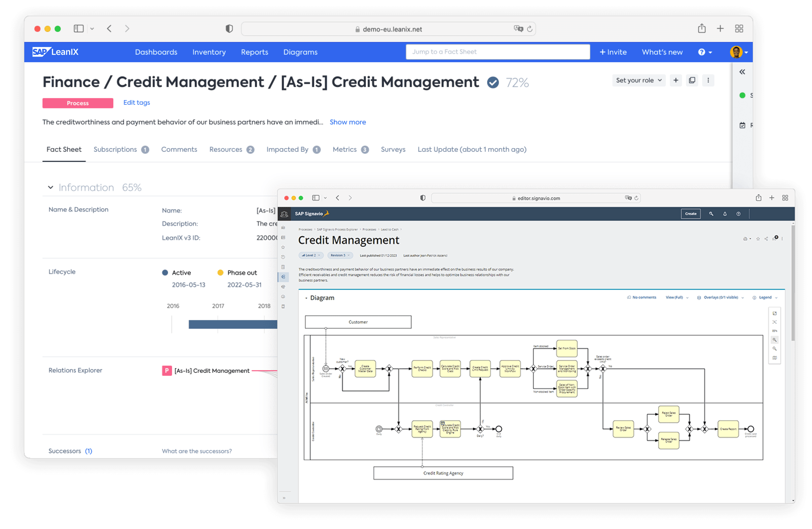Switch to the Subscriptions tab

coord(115,149)
